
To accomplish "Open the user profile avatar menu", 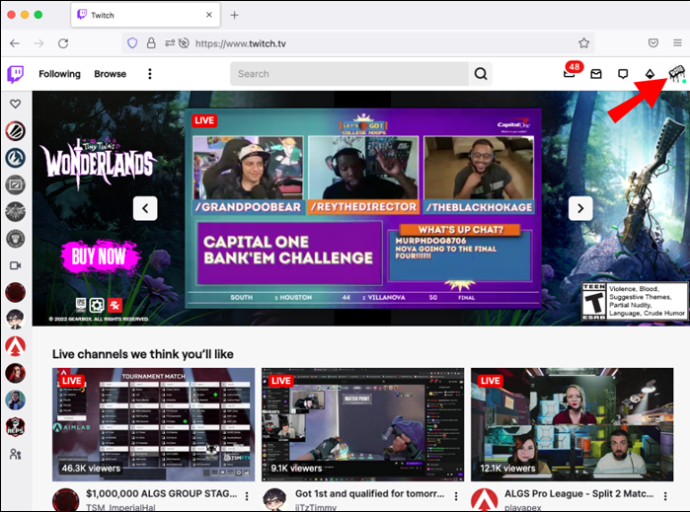I will pos(676,73).
